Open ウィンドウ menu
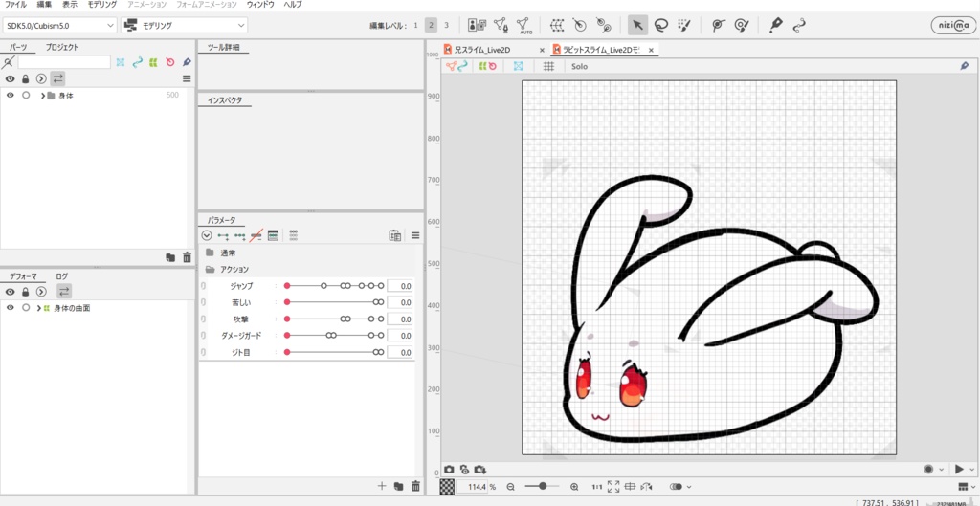980x506 pixels. (260, 5)
